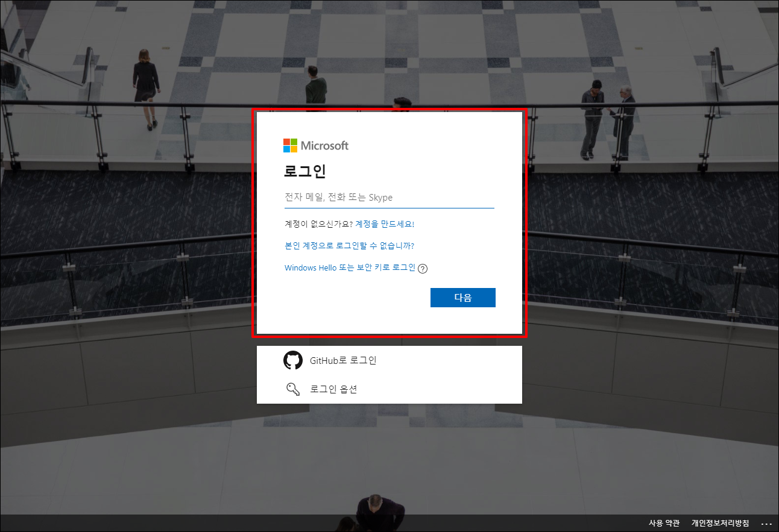Click the 계정을 만드세요! link
This screenshot has height=532, width=779.
[x=385, y=224]
